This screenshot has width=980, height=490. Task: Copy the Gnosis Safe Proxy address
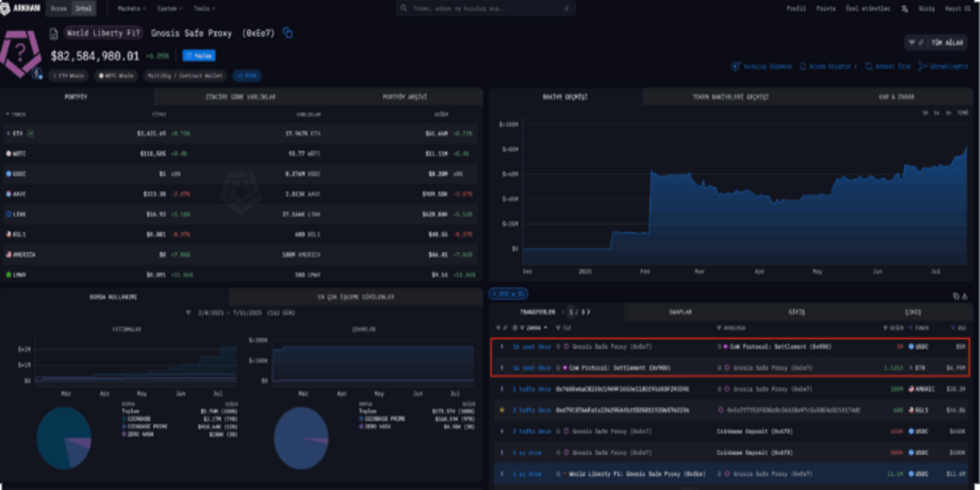pos(287,33)
